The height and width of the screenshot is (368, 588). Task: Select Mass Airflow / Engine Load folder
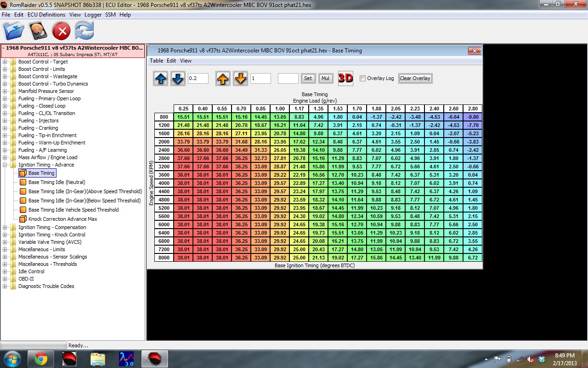[48, 157]
